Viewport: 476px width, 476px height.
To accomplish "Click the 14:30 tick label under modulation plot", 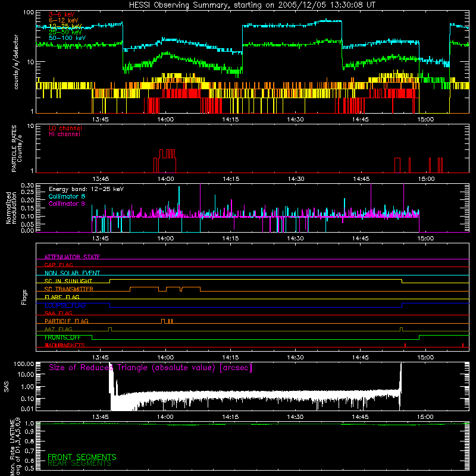I will point(295,239).
